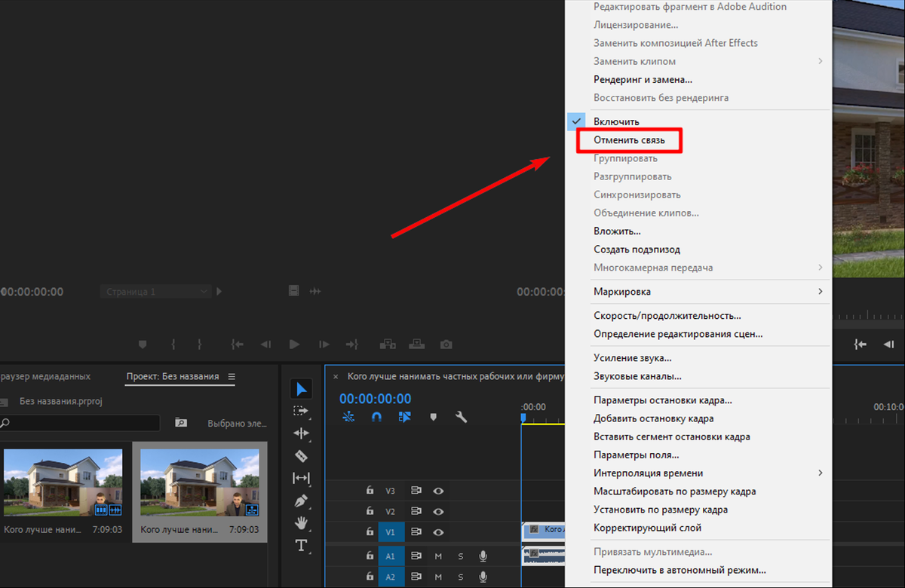This screenshot has height=588, width=905.
Task: Go to In point in program monitor
Action: point(860,345)
